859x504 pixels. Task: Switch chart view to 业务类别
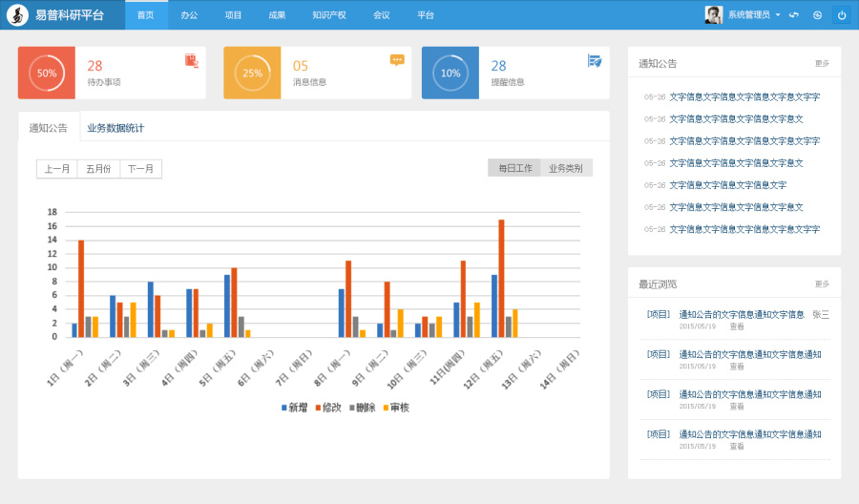[566, 168]
